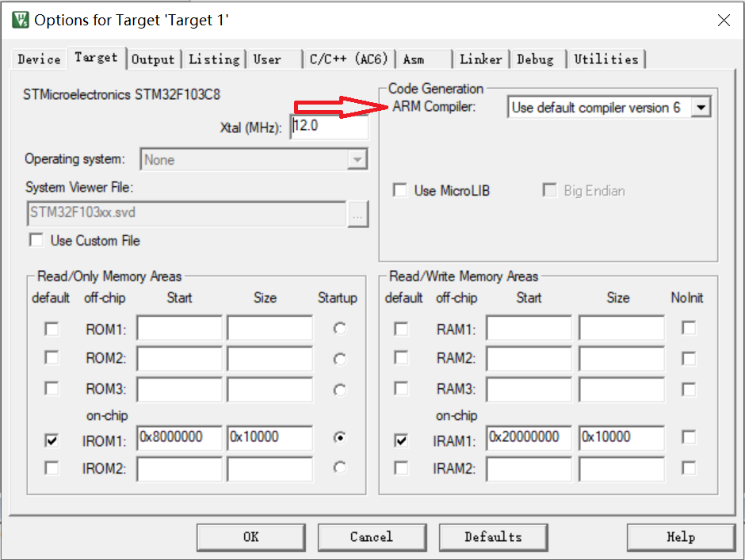Check the RAM2 default checkbox
Screen dimensions: 745x560
click(x=402, y=357)
